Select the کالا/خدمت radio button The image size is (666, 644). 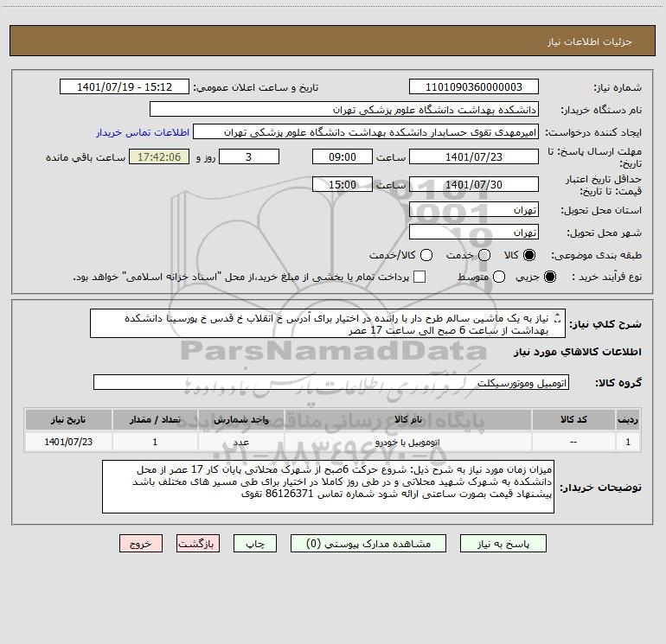pyautogui.click(x=426, y=255)
